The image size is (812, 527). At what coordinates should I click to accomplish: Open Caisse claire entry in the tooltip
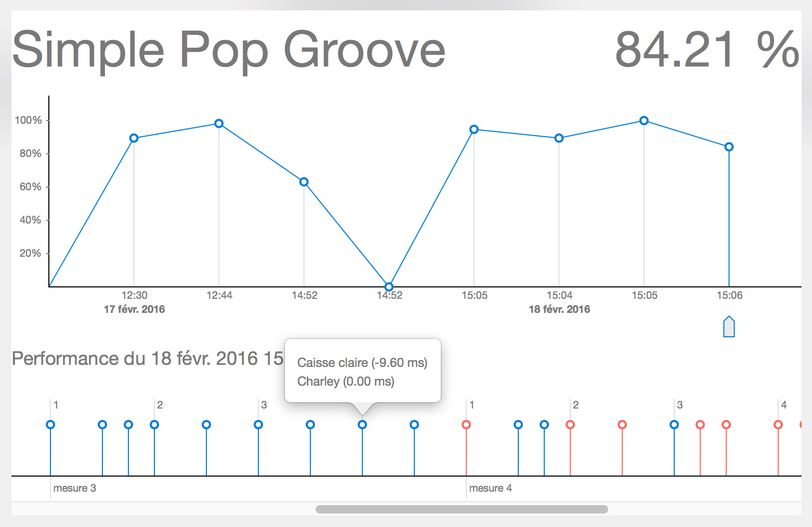tap(362, 363)
